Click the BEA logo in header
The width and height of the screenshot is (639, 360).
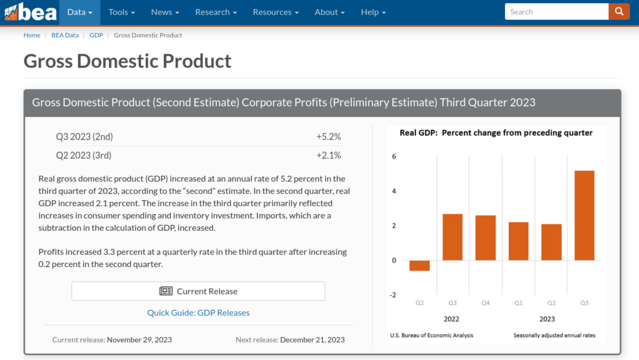click(30, 12)
